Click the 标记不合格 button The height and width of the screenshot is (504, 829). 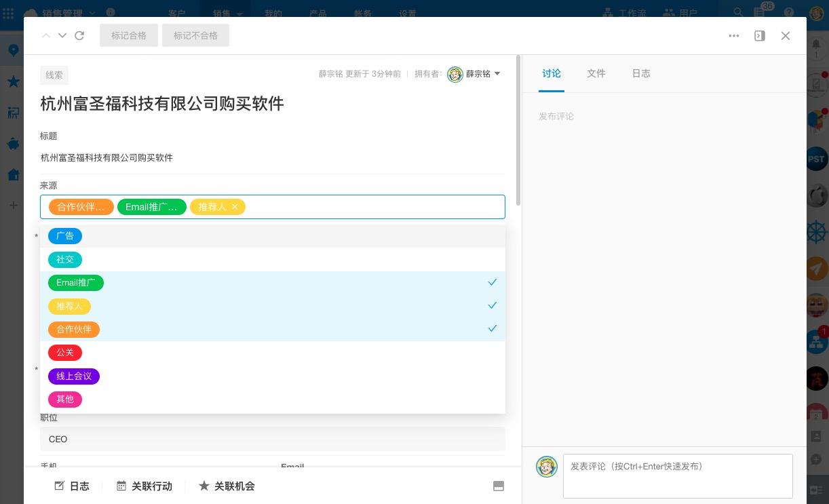tap(195, 35)
